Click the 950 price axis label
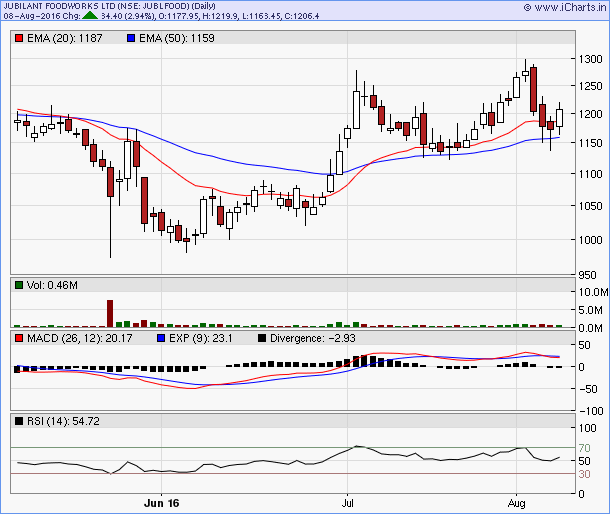Image resolution: width=610 pixels, height=514 pixels. click(587, 275)
